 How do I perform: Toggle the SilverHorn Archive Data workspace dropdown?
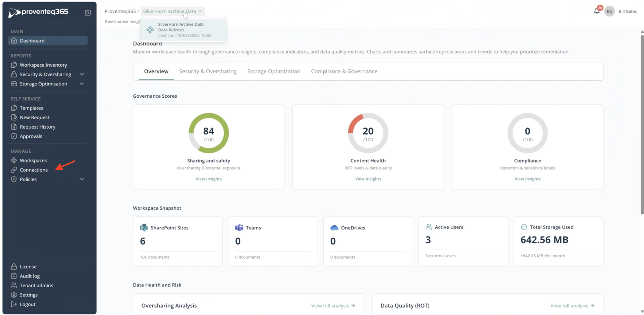[x=172, y=11]
